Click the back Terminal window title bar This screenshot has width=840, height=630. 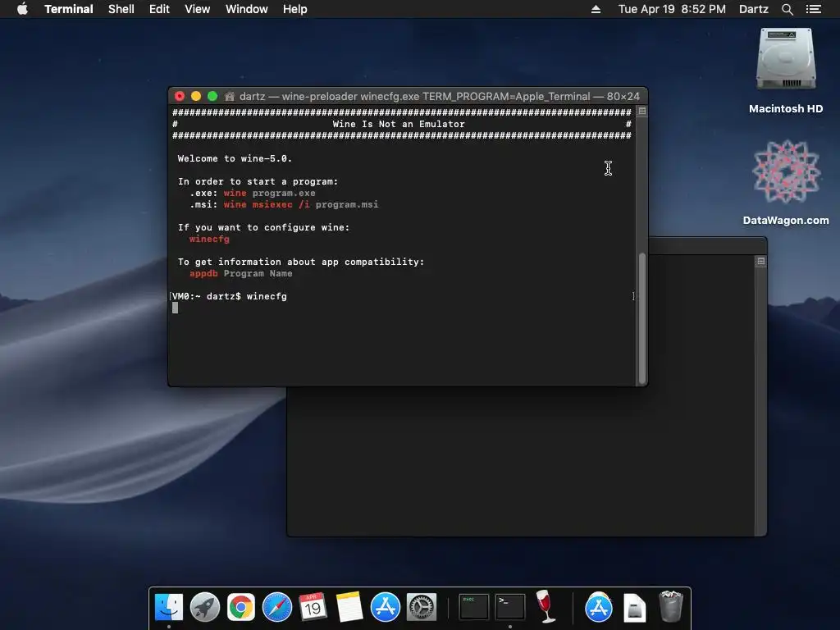707,246
